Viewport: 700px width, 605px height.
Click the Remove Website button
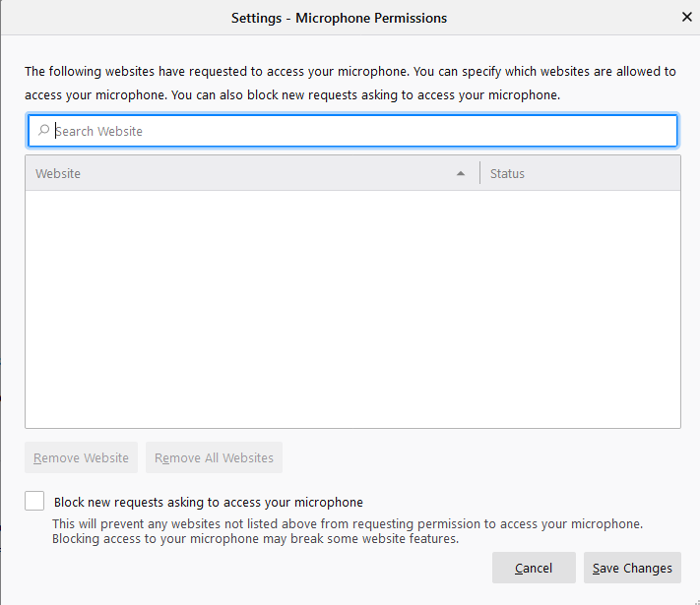tap(82, 457)
